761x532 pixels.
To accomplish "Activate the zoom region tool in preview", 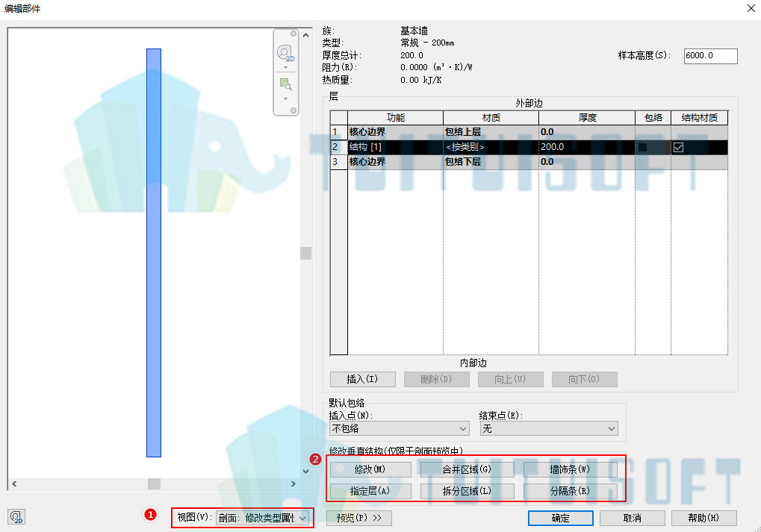I will pyautogui.click(x=285, y=84).
